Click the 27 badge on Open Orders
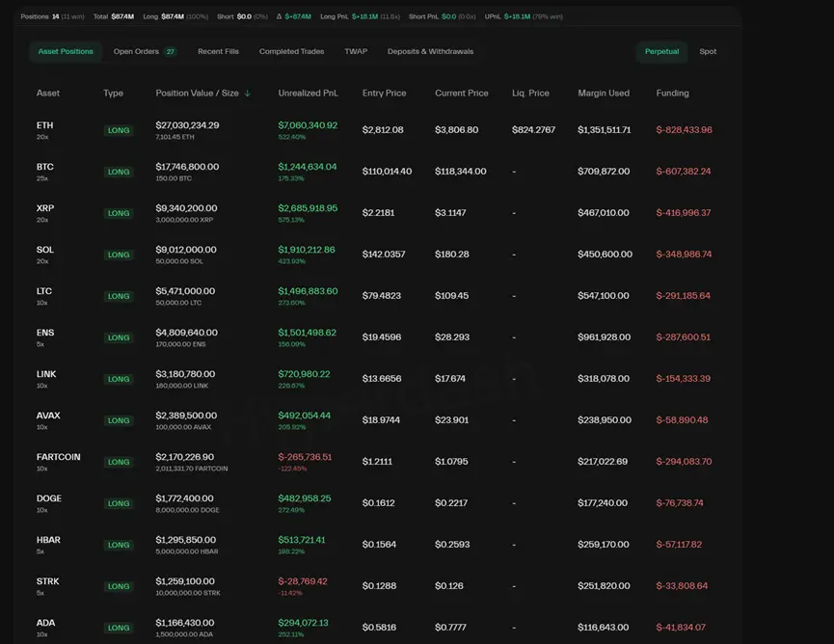Viewport: 834px width, 644px height. tap(171, 52)
